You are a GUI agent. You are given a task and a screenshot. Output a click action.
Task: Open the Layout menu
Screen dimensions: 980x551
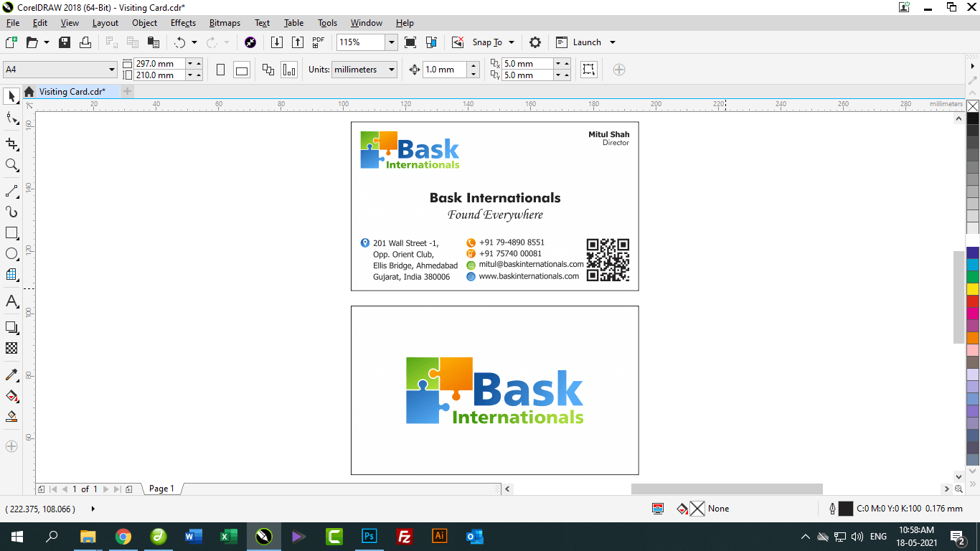(105, 23)
